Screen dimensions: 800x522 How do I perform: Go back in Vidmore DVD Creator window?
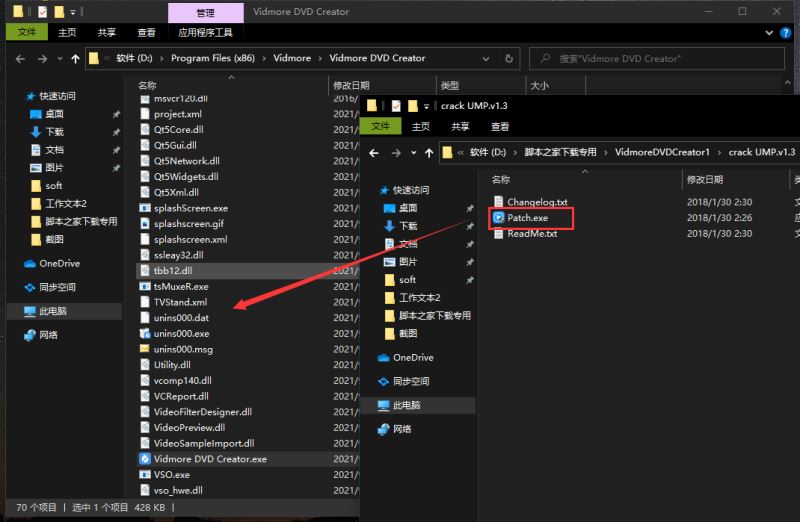coord(20,59)
